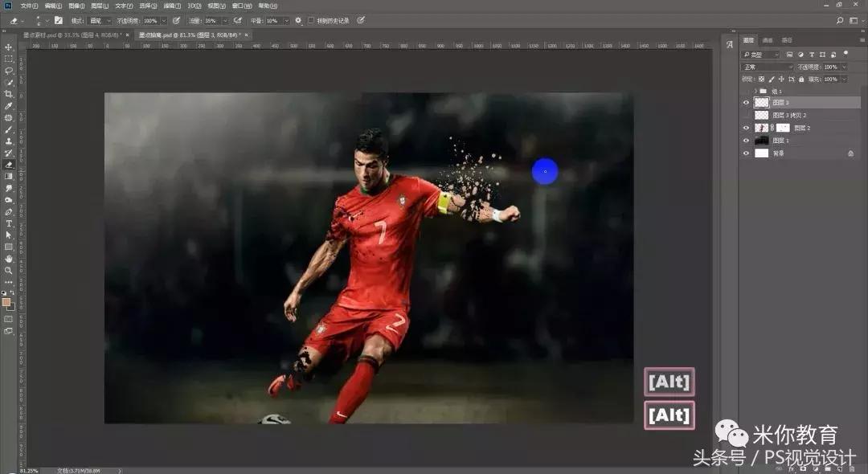This screenshot has width=868, height=474.
Task: Select the Horizontal Type tool
Action: click(9, 223)
